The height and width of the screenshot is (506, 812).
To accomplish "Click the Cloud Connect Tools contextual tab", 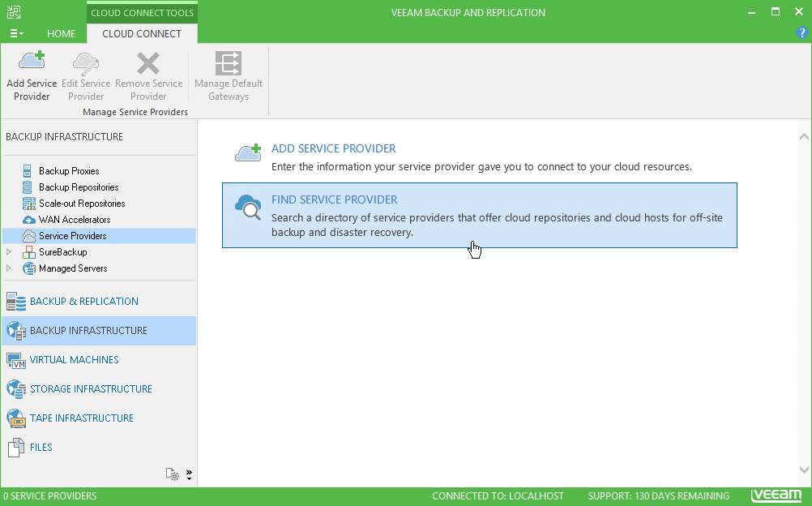I will coord(142,13).
